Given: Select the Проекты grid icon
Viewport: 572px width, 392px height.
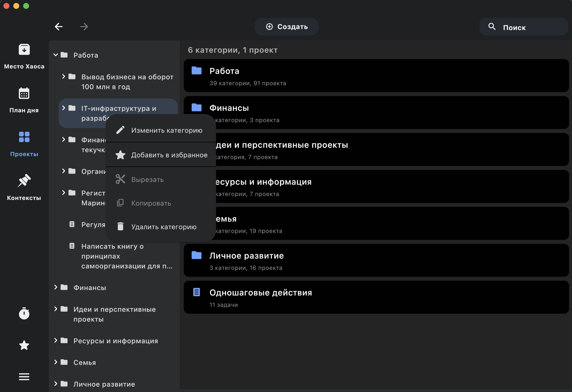Looking at the screenshot, I should [x=24, y=137].
